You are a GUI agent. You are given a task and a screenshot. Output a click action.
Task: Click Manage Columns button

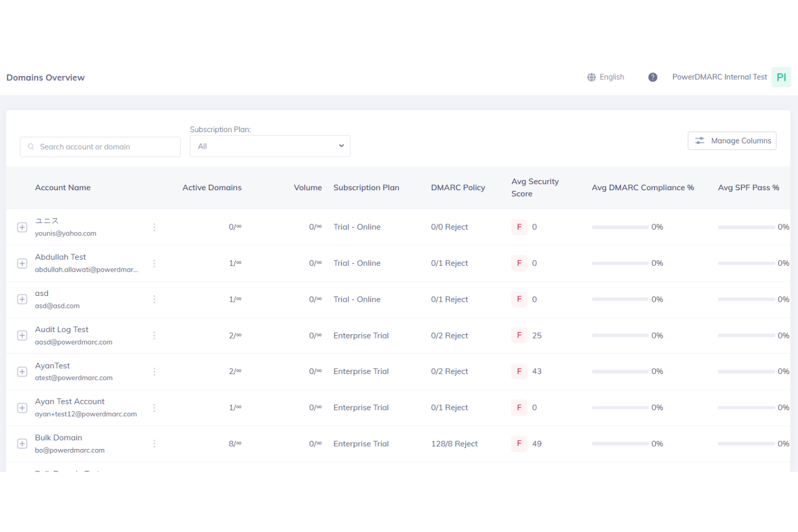(732, 141)
